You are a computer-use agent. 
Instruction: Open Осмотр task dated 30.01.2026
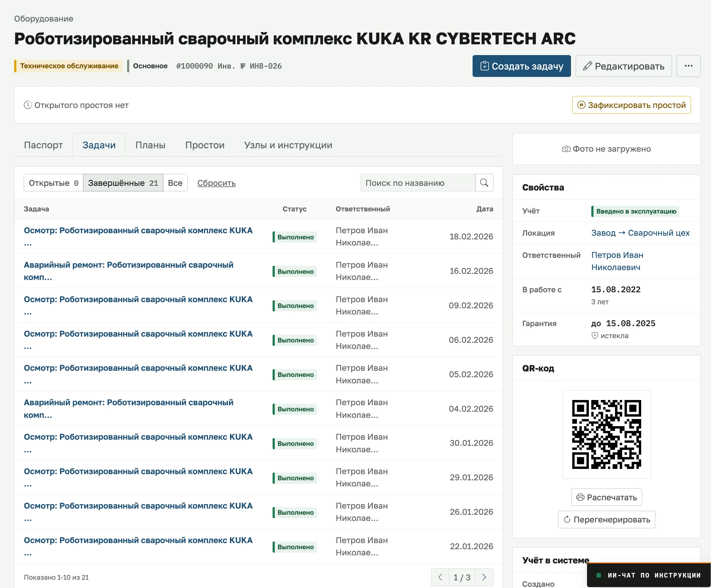click(138, 443)
